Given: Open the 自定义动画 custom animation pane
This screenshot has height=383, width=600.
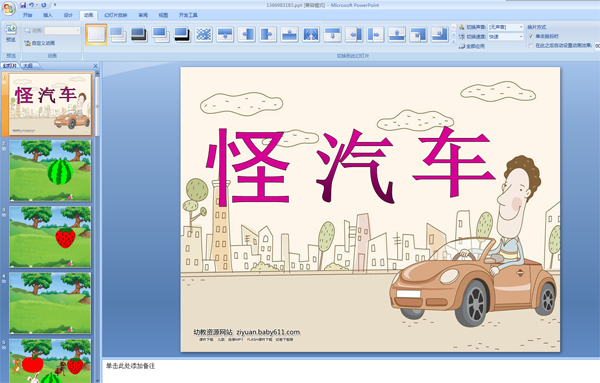Looking at the screenshot, I should (x=40, y=43).
